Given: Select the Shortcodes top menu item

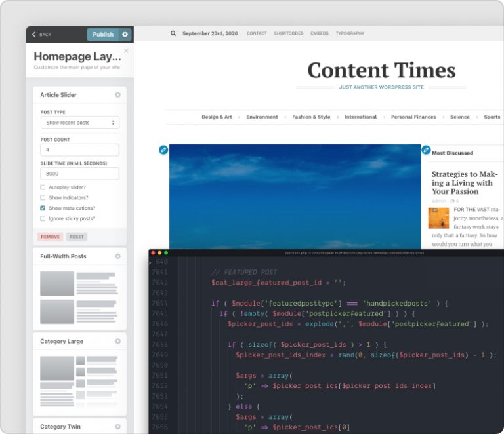Looking at the screenshot, I should click(289, 33).
